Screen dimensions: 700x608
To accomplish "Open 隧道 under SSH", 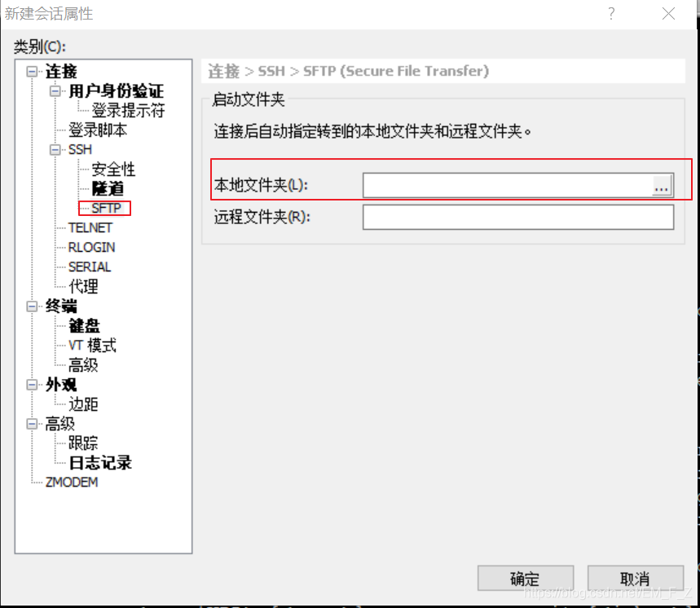I will pos(108,189).
